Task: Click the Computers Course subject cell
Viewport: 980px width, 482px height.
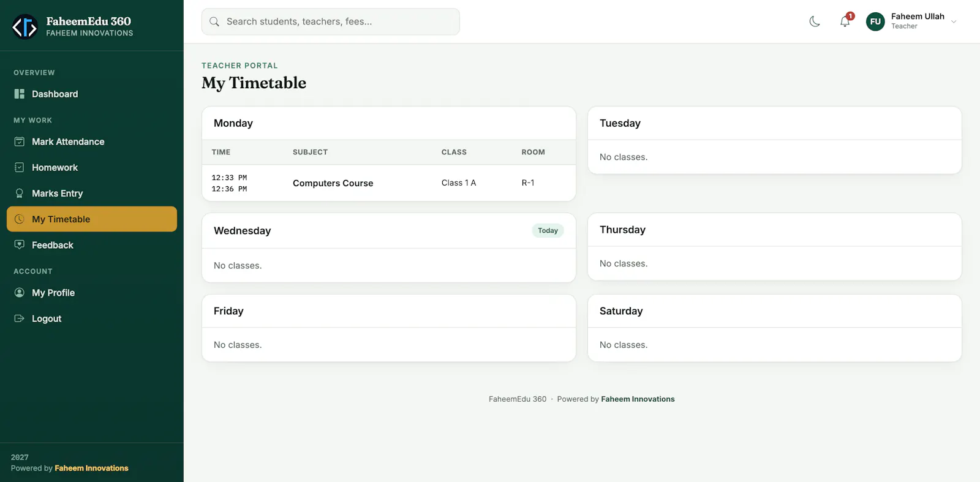Action: click(x=333, y=183)
